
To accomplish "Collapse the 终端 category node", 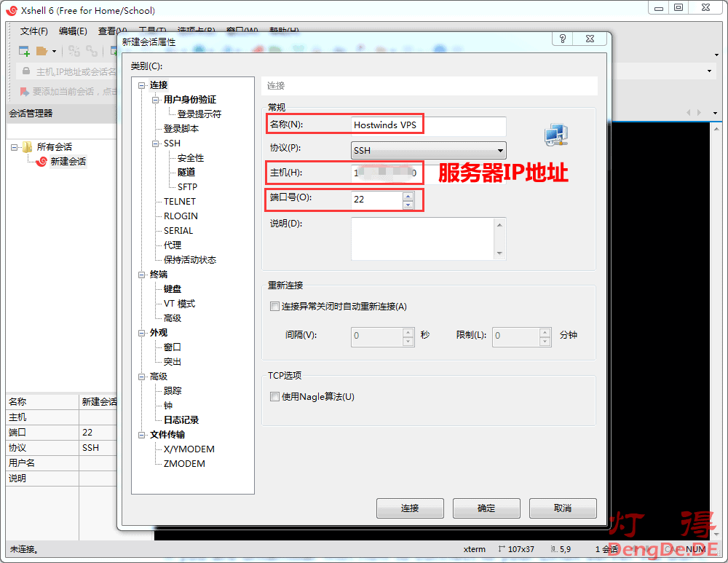I will point(141,275).
